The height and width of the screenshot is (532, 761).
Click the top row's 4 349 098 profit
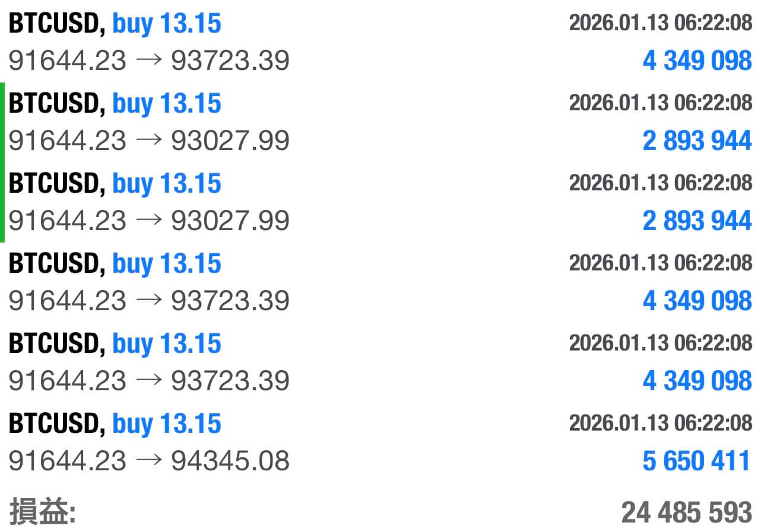pos(697,60)
